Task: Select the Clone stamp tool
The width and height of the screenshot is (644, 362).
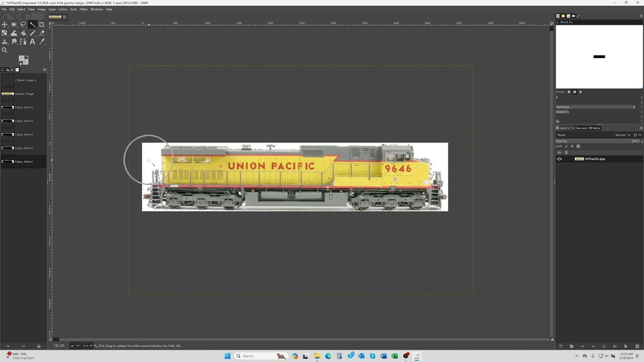Action: click(x=5, y=42)
